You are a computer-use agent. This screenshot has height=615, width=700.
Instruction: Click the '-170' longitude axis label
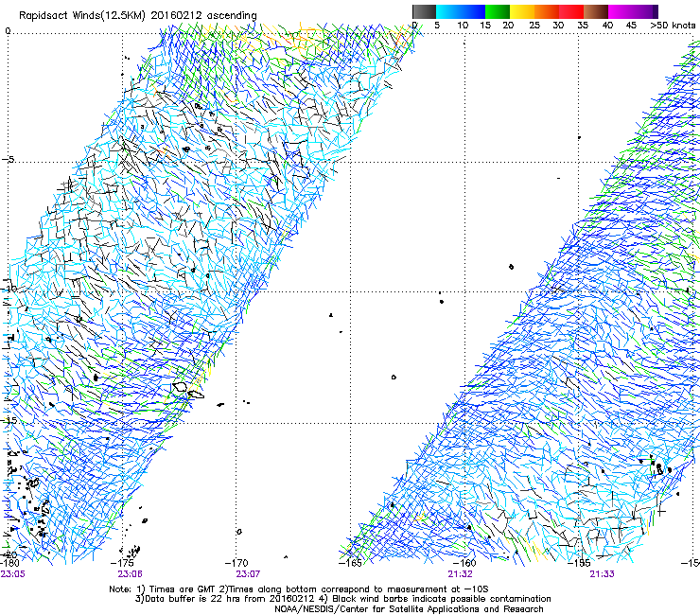(x=237, y=563)
